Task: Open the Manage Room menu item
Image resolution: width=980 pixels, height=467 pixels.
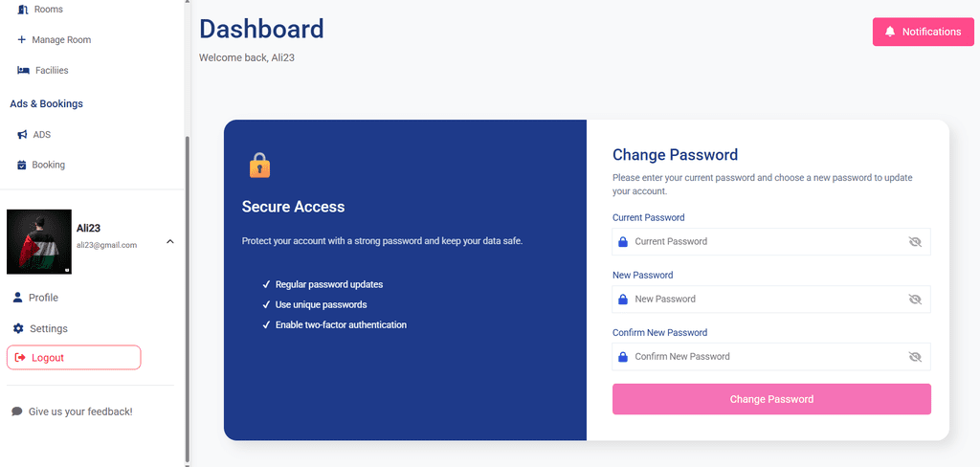Action: [x=61, y=40]
